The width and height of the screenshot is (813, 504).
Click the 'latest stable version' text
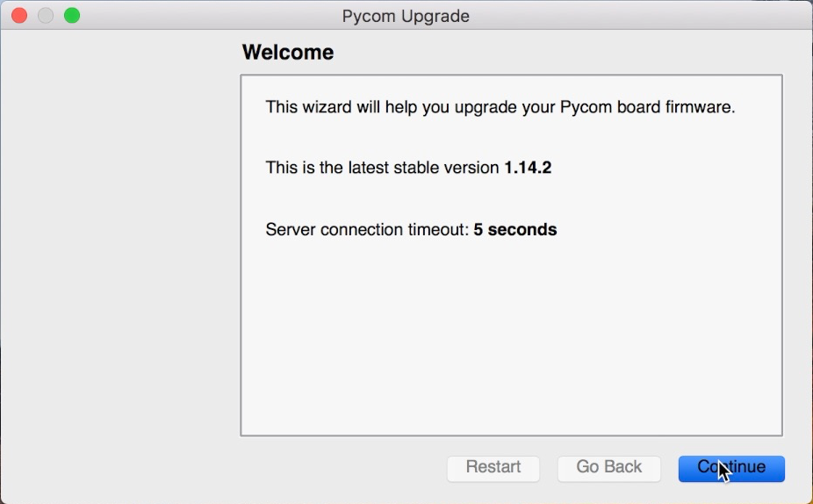point(423,168)
